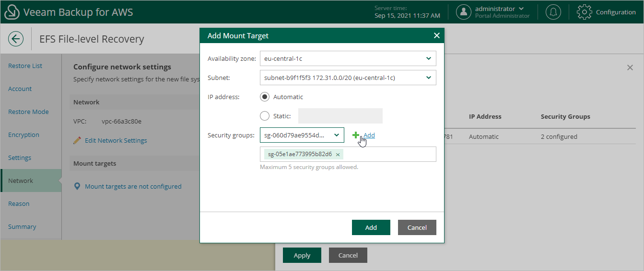The width and height of the screenshot is (644, 271).
Task: Click the Configuration gear icon
Action: tap(584, 12)
